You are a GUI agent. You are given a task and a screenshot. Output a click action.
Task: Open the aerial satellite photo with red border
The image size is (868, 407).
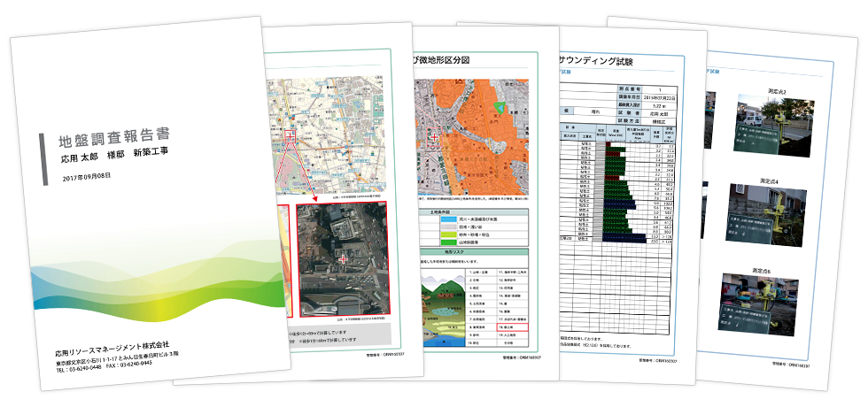tap(342, 259)
